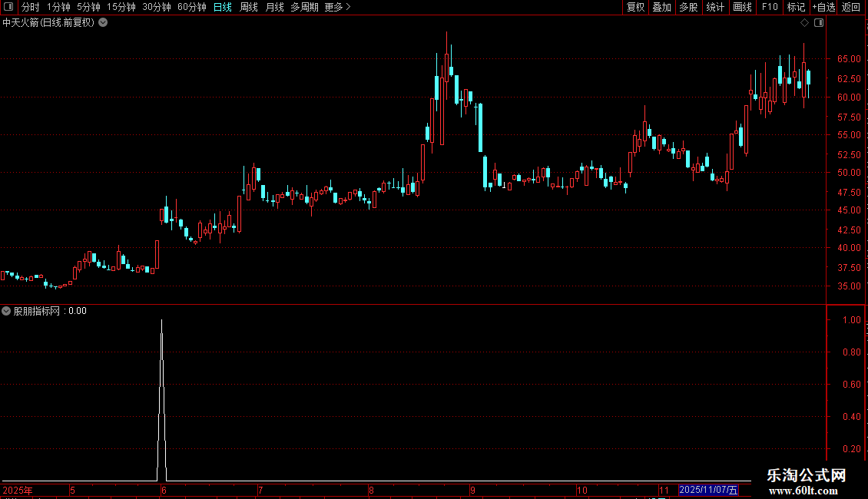Switch to 周线 weekly chart

249,7
